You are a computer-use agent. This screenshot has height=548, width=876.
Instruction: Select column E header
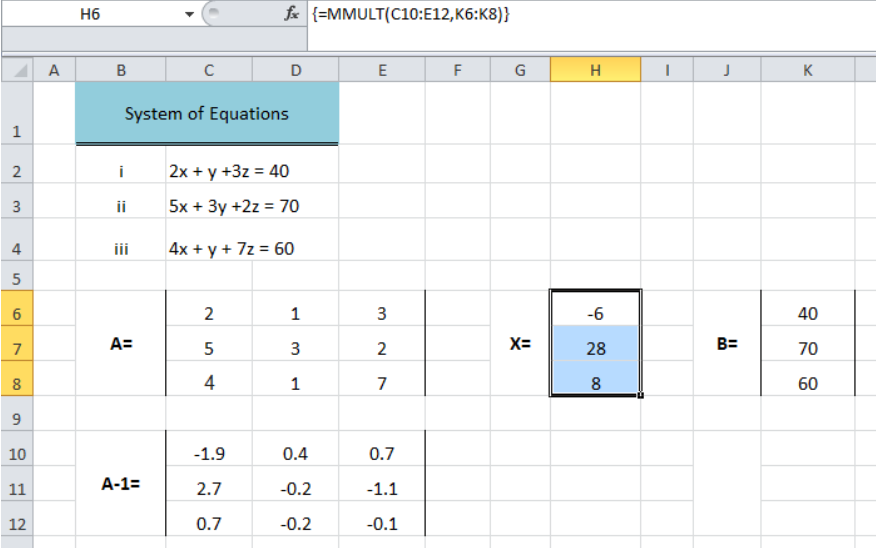click(x=382, y=70)
